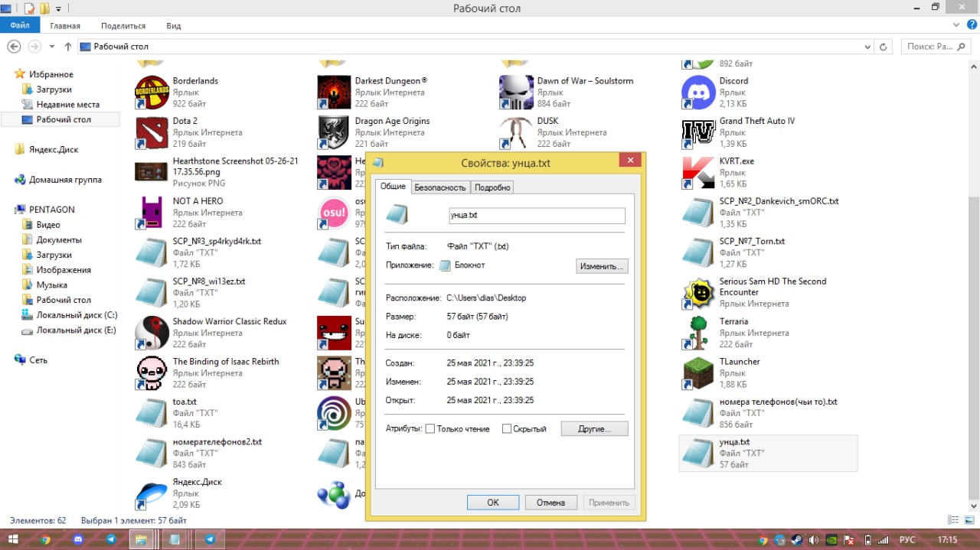
Task: Click the quick access Properties icon
Action: pos(29,8)
